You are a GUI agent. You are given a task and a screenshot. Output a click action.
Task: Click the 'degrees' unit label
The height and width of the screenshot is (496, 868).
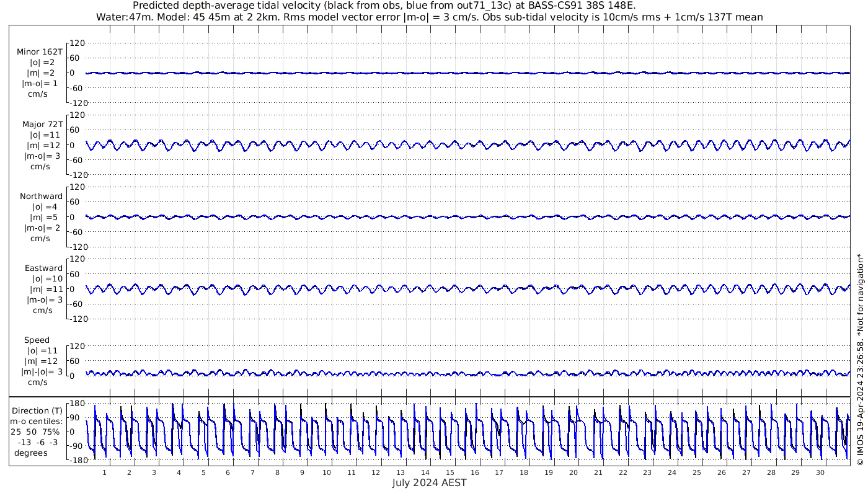[x=31, y=453]
